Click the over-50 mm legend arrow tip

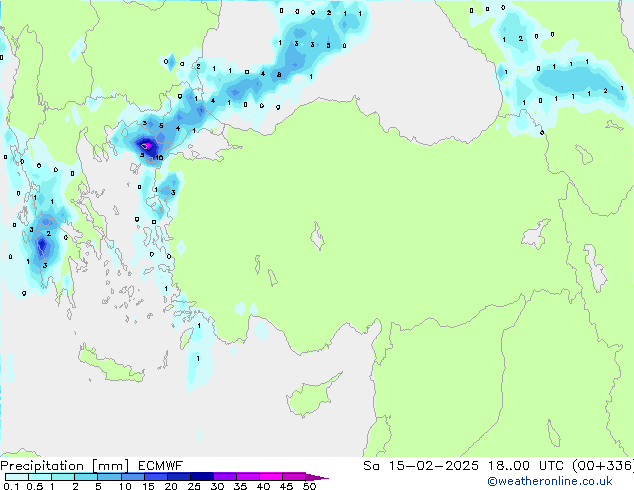(x=317, y=477)
